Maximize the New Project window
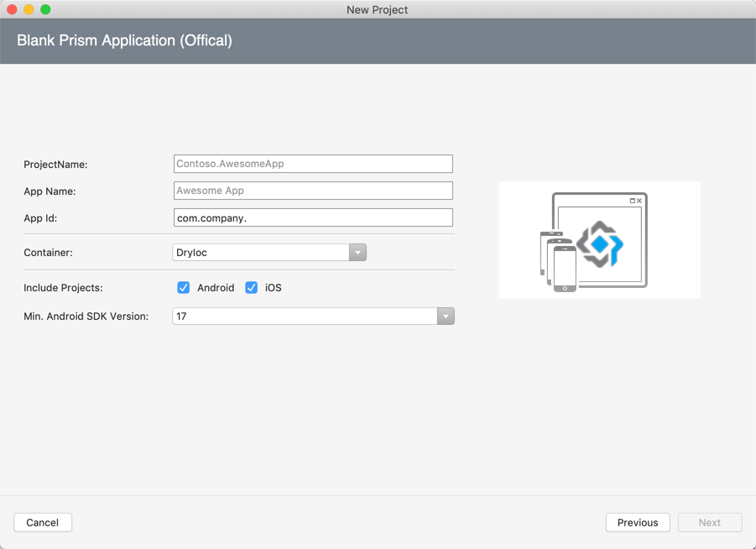 [45, 9]
